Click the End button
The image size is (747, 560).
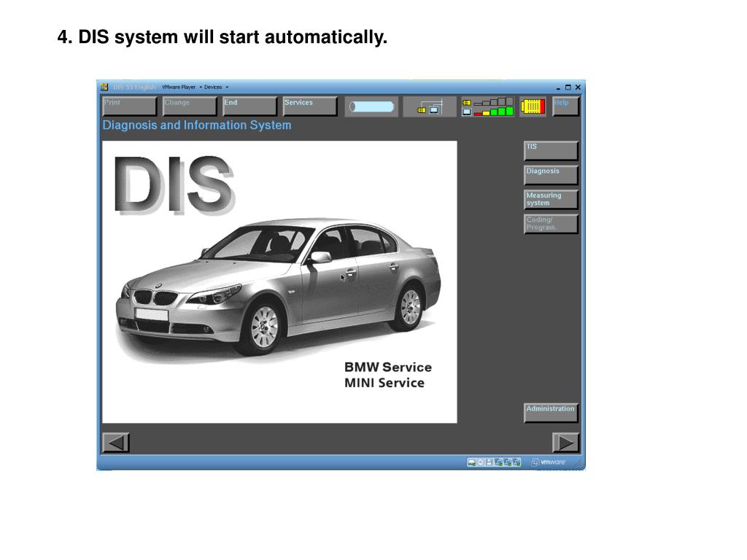(249, 106)
